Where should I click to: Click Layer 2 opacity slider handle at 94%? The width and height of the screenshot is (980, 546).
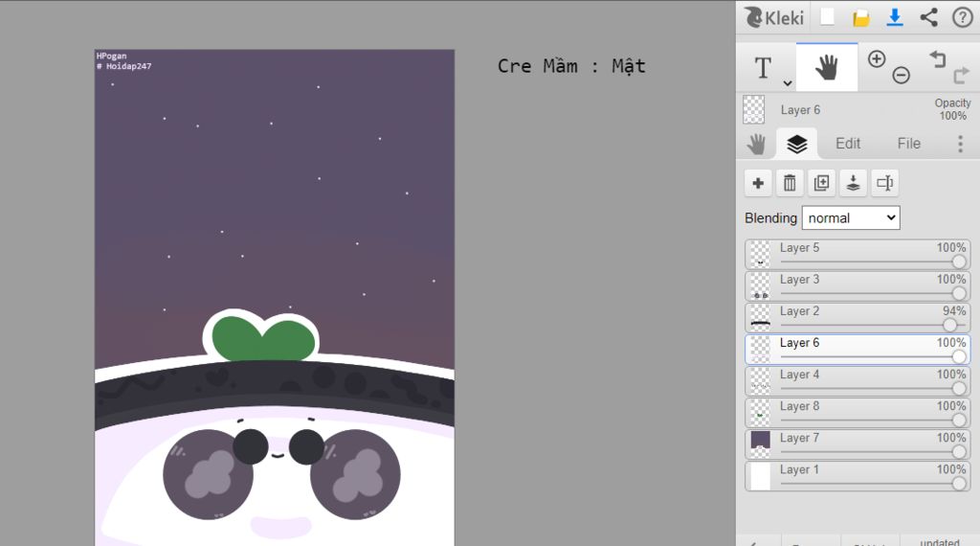[x=949, y=325]
